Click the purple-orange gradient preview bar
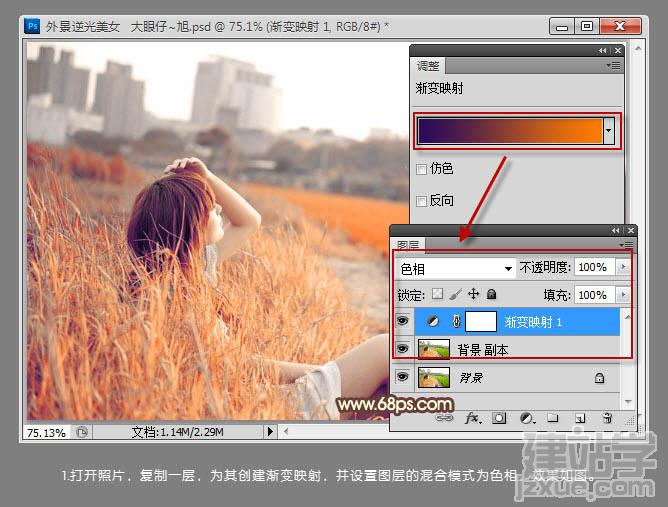The height and width of the screenshot is (507, 668). click(x=510, y=131)
